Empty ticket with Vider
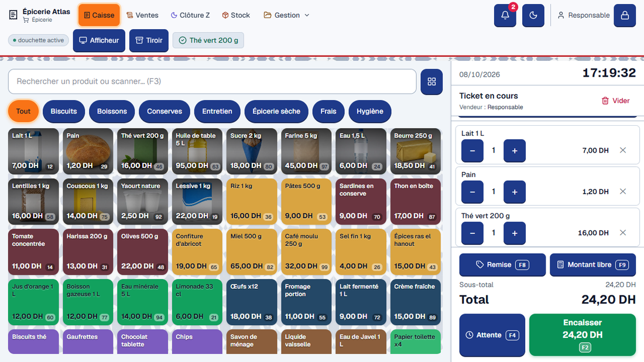This screenshot has height=362, width=644. coord(615,101)
